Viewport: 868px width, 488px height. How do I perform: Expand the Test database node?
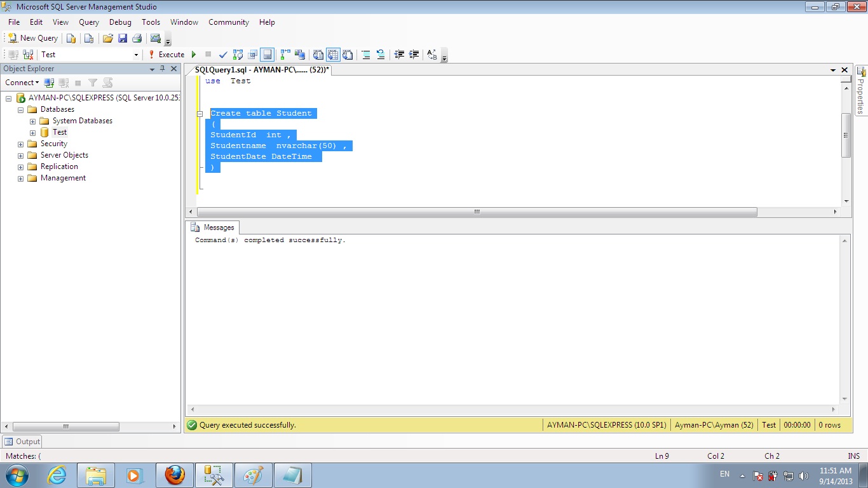(33, 132)
